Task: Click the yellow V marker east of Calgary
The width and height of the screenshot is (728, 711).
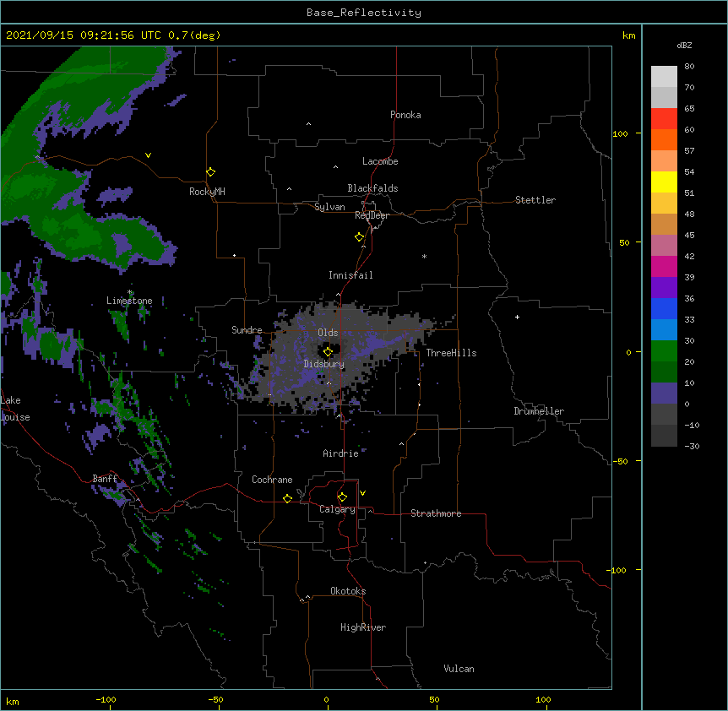Action: [x=362, y=493]
